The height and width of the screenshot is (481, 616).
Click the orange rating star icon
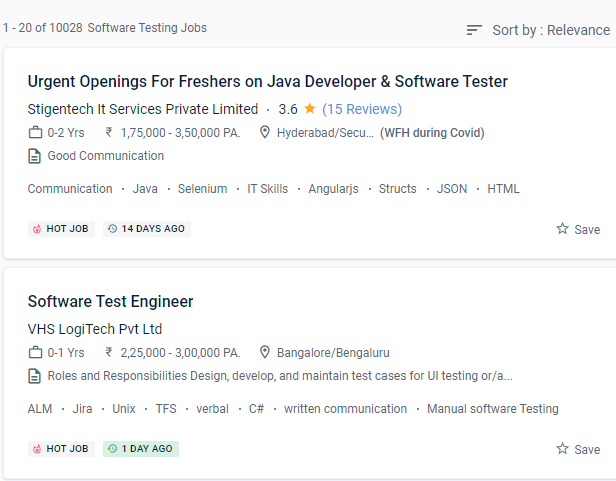tap(310, 108)
